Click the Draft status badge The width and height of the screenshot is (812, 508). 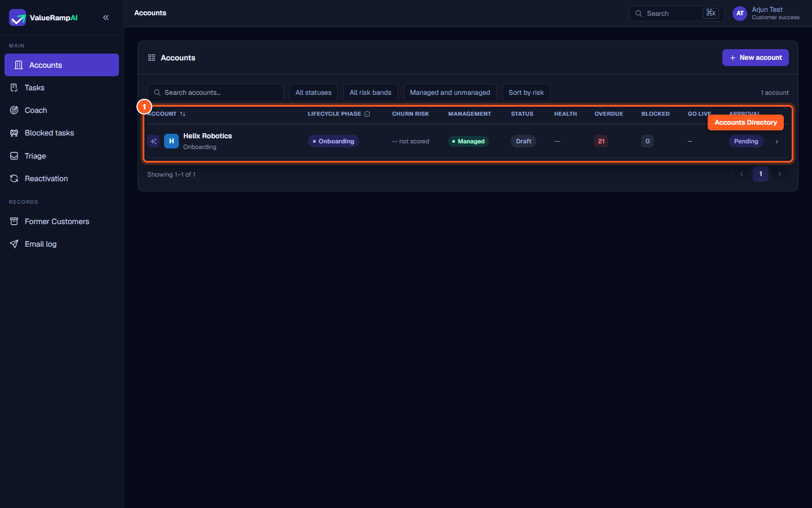(x=523, y=141)
